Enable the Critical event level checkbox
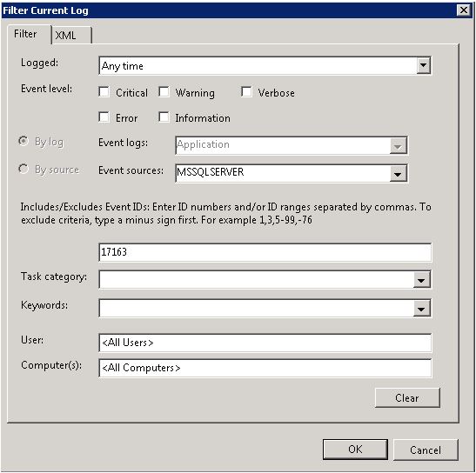Screen dimensions: 476x473 (x=104, y=92)
